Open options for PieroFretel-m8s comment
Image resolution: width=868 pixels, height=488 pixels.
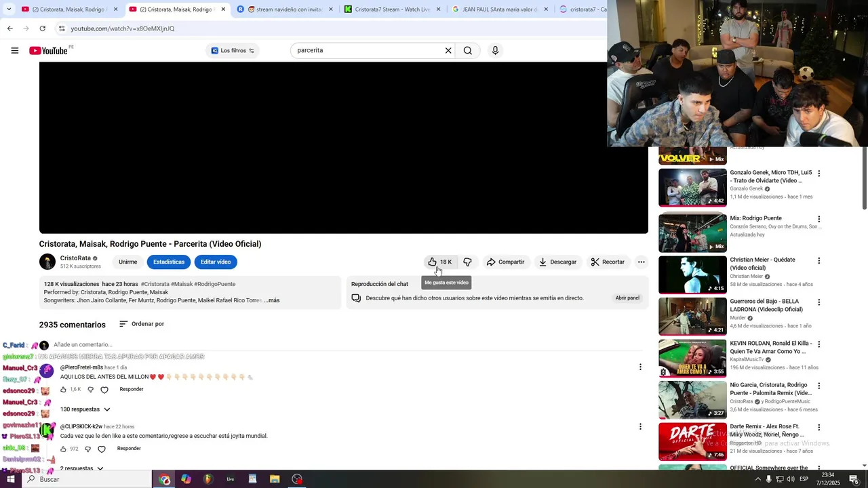640,367
